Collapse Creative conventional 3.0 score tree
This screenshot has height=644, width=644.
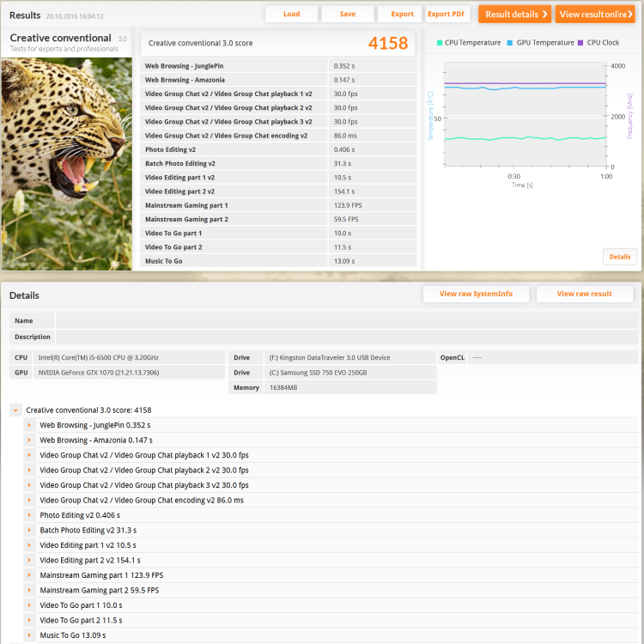15,410
